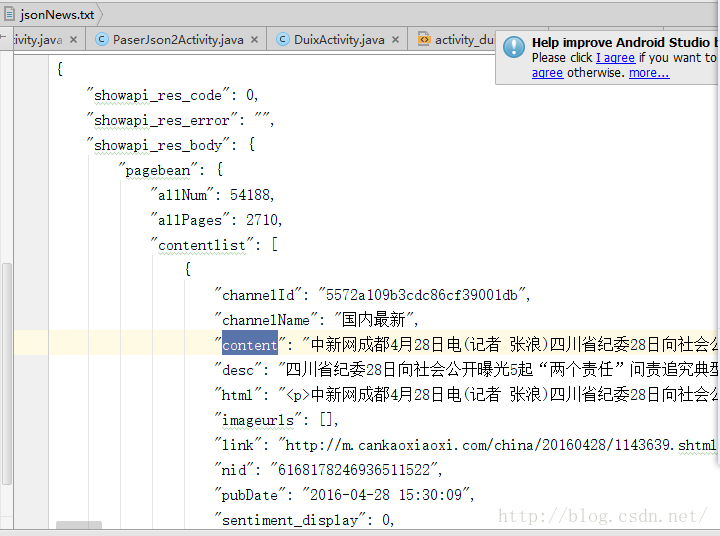The height and width of the screenshot is (536, 720).
Task: Click the "contentlist" key
Action: tap(202, 245)
